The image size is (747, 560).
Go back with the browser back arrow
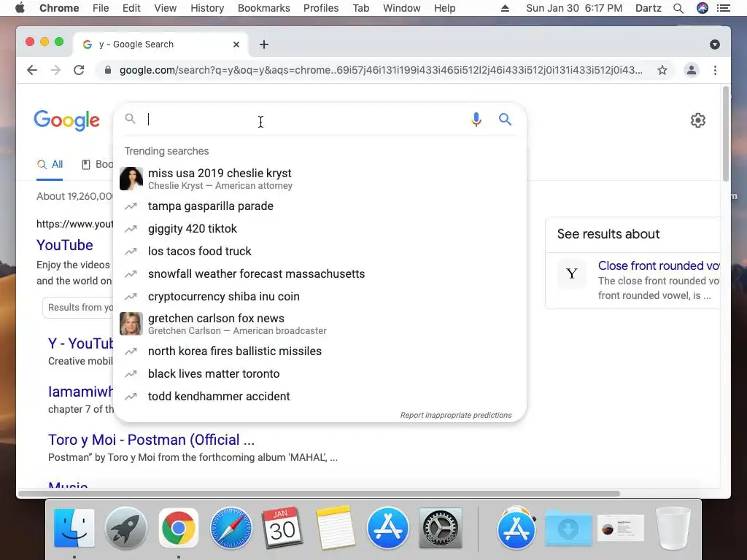[32, 70]
